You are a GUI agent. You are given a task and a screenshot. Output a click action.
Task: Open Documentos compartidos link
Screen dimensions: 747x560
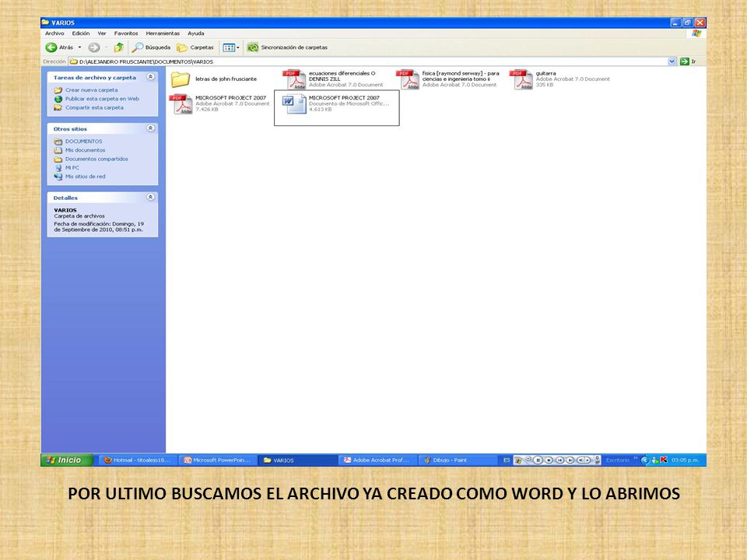[x=96, y=159]
